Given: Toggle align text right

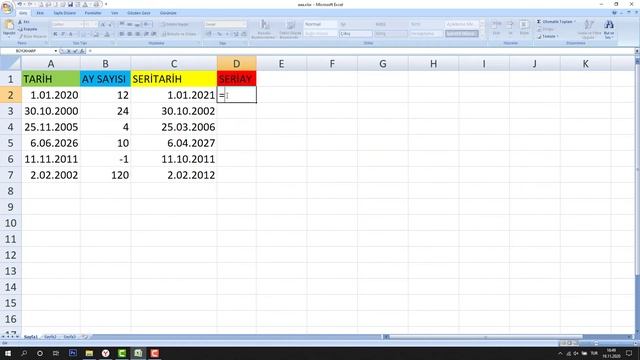Looking at the screenshot, I should pyautogui.click(x=138, y=34).
